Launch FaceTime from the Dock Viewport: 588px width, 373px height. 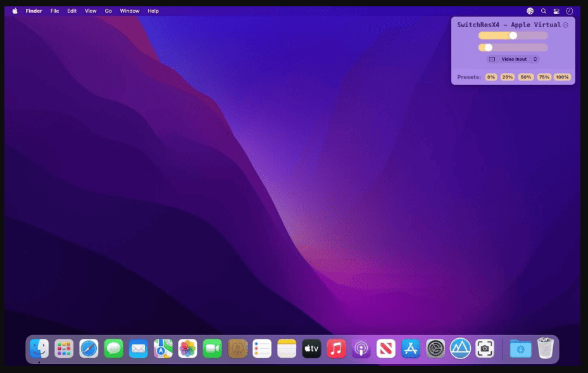212,348
